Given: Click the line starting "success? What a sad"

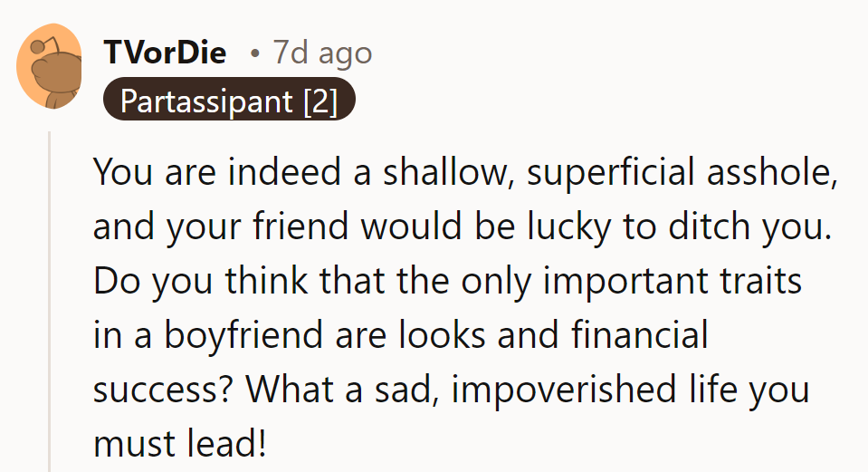Looking at the screenshot, I should 451,390.
